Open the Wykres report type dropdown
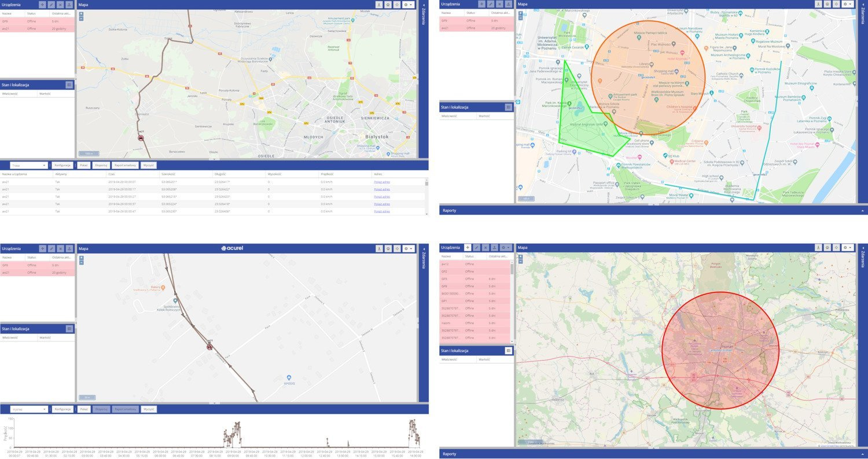 pos(28,409)
